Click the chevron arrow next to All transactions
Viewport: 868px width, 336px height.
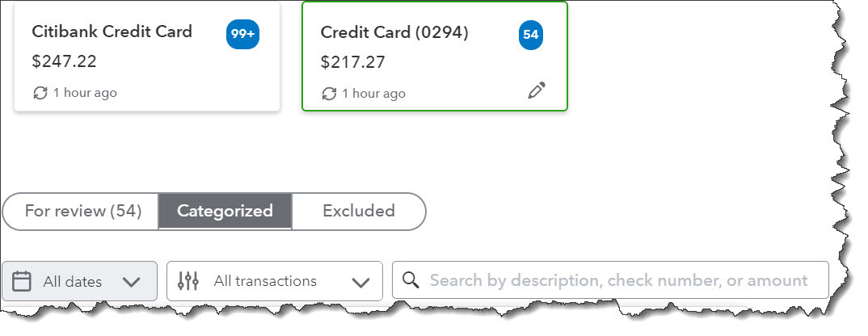tap(361, 282)
